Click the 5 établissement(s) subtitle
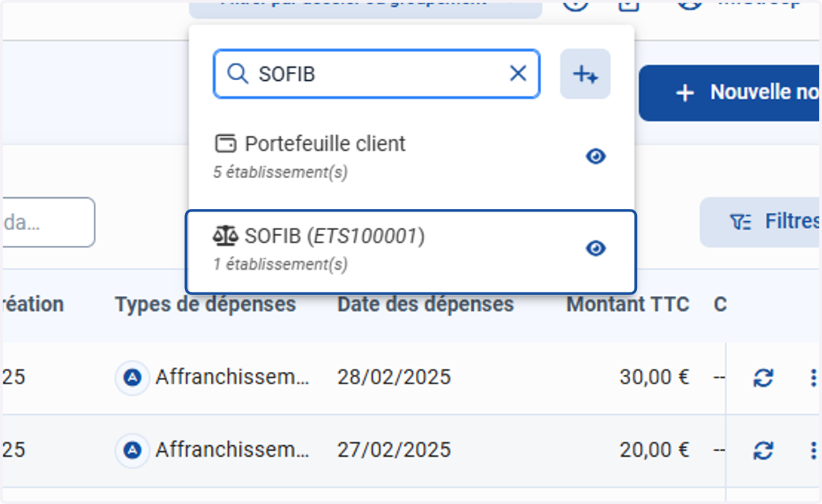Image resolution: width=822 pixels, height=504 pixels. click(280, 173)
